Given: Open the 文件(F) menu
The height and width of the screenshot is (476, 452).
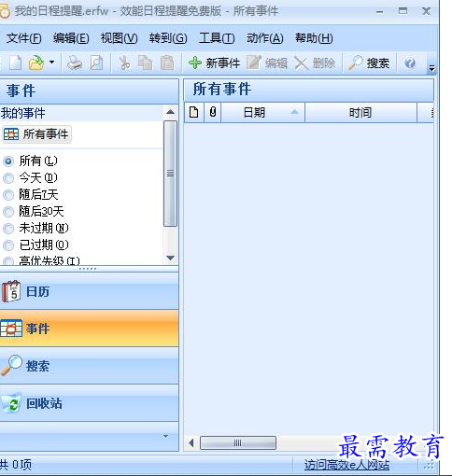Looking at the screenshot, I should (23, 38).
